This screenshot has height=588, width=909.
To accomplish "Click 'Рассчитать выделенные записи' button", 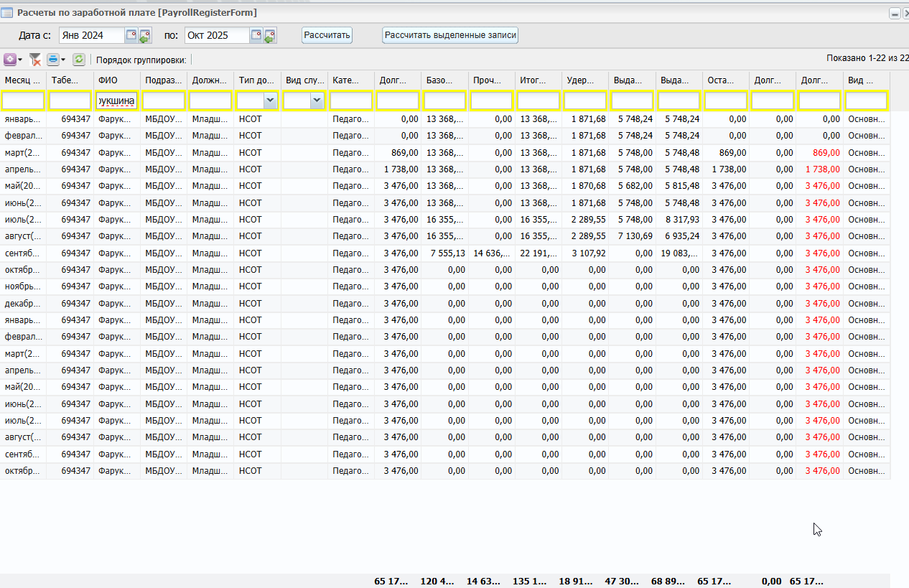I will pos(449,35).
